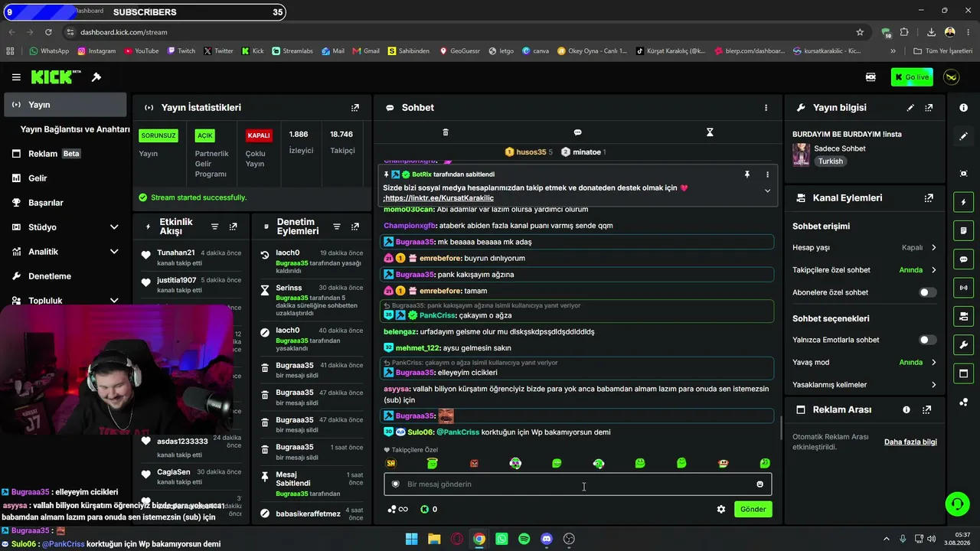Click the Bir mesaj gönderin chat input
This screenshot has height=551, width=980.
[x=578, y=484]
